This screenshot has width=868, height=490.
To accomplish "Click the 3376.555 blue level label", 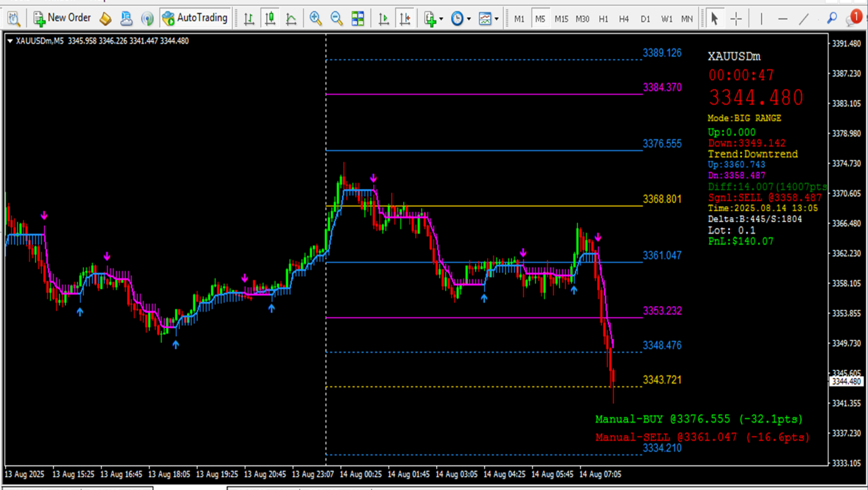I will (662, 144).
